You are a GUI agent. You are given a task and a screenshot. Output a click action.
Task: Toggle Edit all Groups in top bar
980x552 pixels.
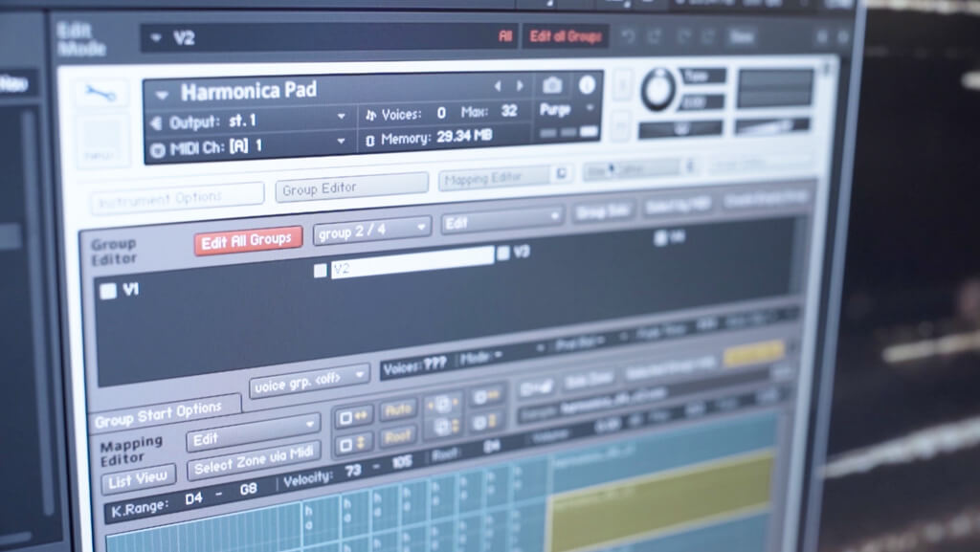coord(566,36)
